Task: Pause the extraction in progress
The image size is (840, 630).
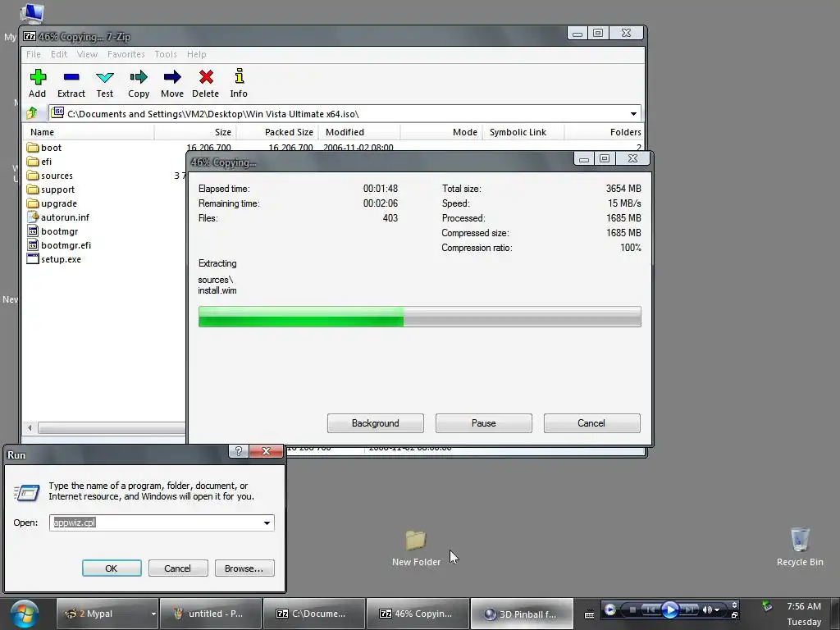Action: click(x=484, y=423)
